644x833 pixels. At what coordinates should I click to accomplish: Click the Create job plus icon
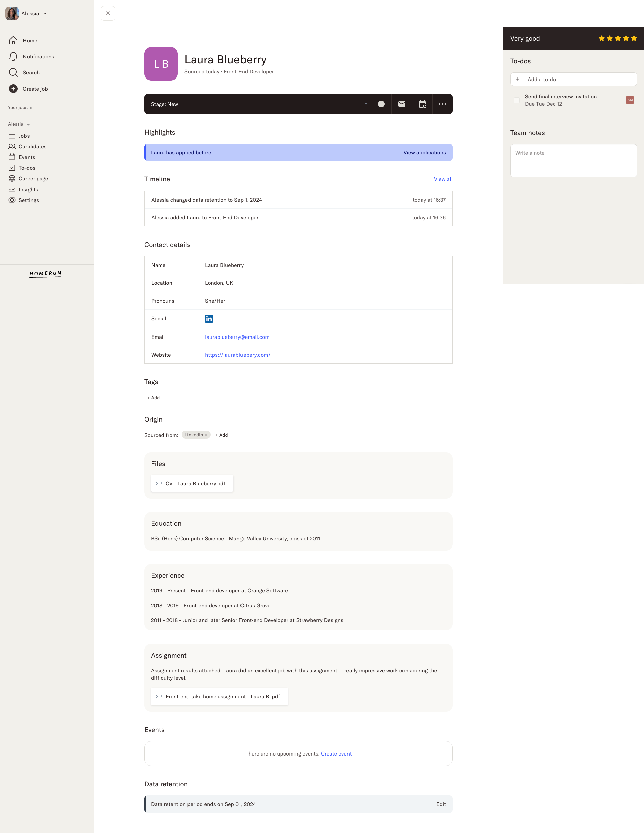(x=13, y=89)
